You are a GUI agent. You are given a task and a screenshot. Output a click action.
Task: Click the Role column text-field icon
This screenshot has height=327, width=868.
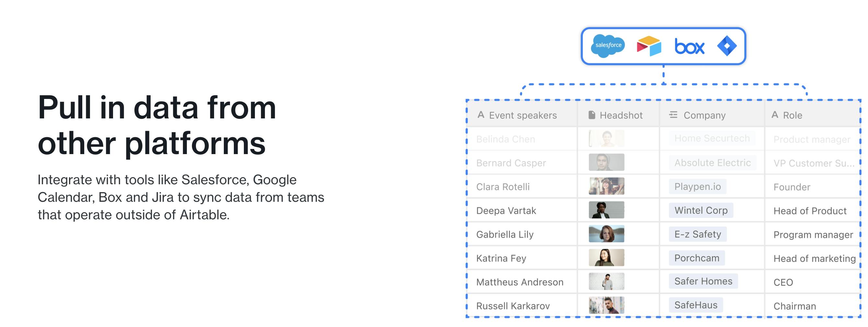775,115
